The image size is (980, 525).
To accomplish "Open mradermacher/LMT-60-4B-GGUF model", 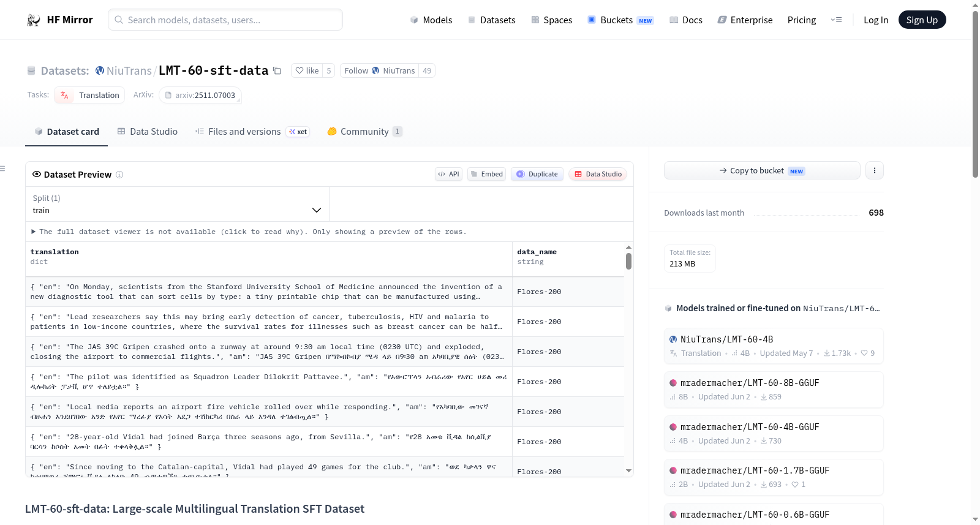I will (x=774, y=433).
